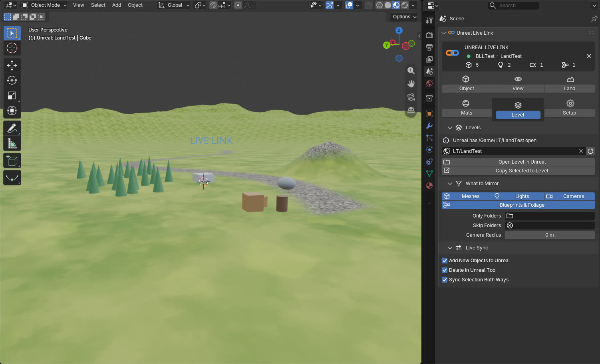Open the Modifiers wrench properties tab
This screenshot has height=364, width=600.
429,126
